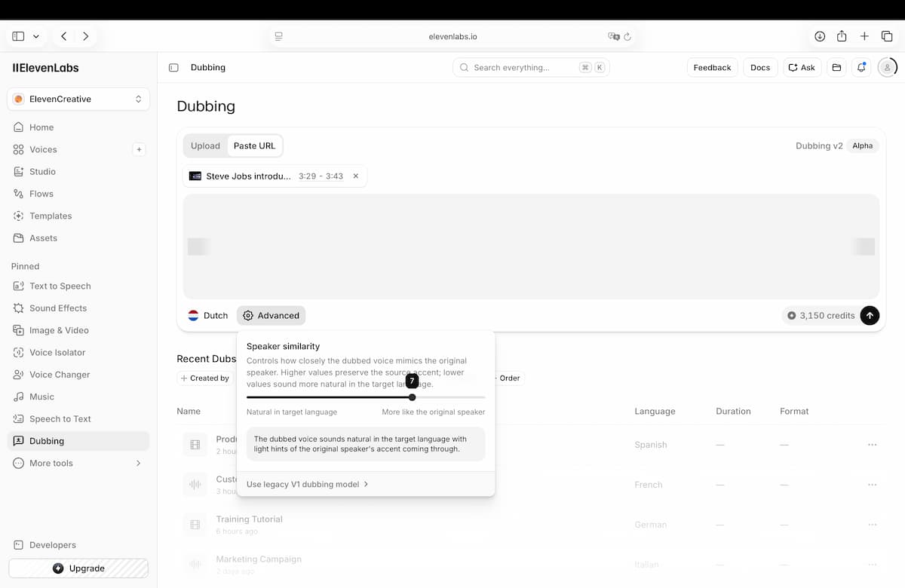Sort by the Language column header
The image size is (905, 588).
[x=655, y=412]
